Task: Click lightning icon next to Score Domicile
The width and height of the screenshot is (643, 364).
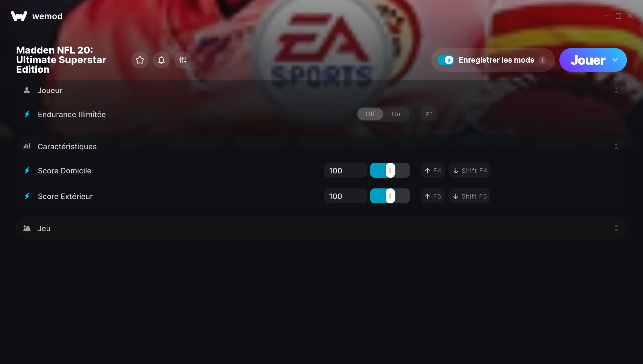Action: (27, 170)
